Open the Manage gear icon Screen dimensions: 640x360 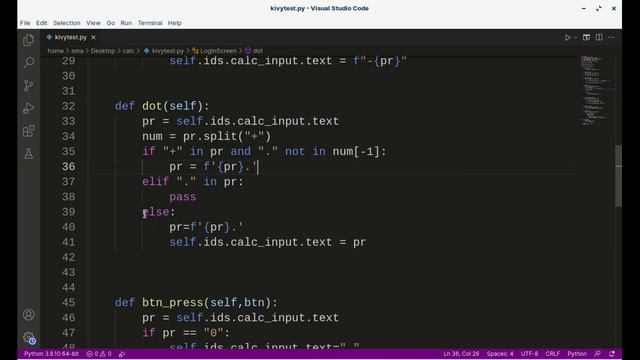point(29,338)
